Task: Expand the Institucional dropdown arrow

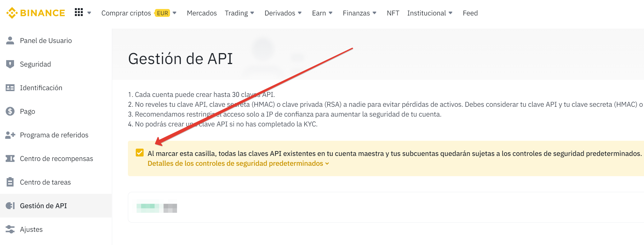Action: pos(450,13)
